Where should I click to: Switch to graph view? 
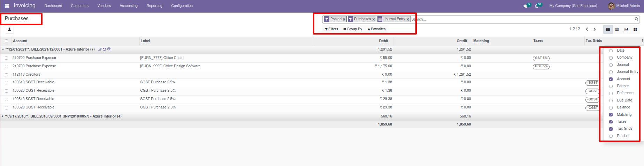click(x=626, y=29)
